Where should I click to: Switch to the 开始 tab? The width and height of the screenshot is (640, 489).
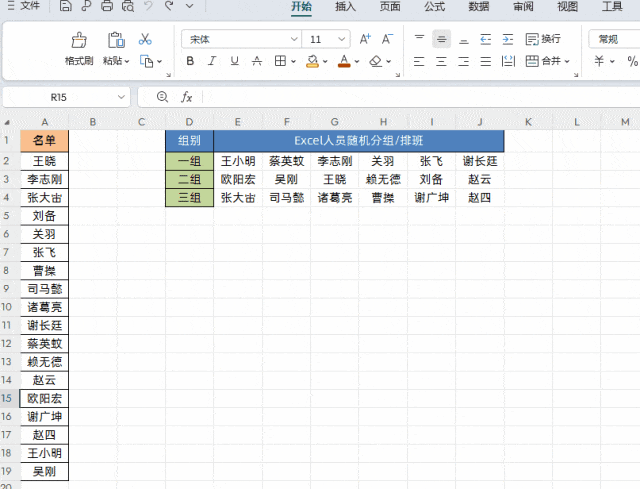click(301, 6)
